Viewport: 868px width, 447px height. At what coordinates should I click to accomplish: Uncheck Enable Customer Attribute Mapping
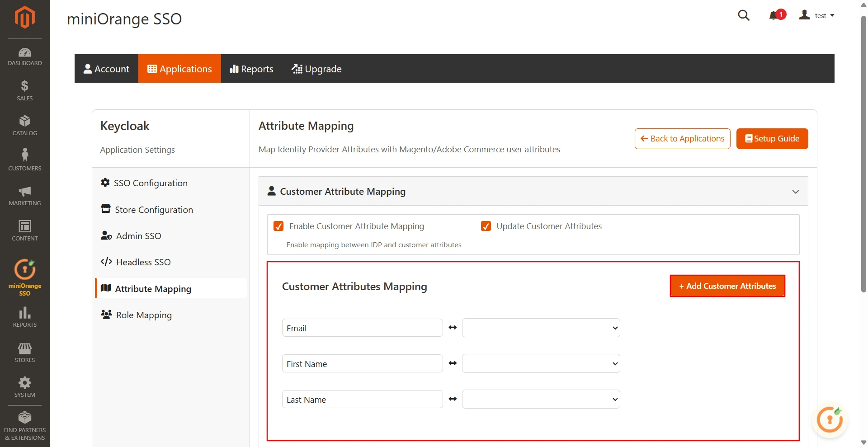coord(278,226)
